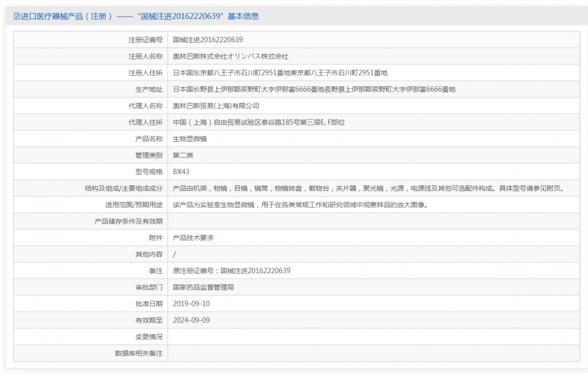The height and width of the screenshot is (377, 588).
Task: Click the 结构及组成/主要组成成分 label
Action: (124, 188)
